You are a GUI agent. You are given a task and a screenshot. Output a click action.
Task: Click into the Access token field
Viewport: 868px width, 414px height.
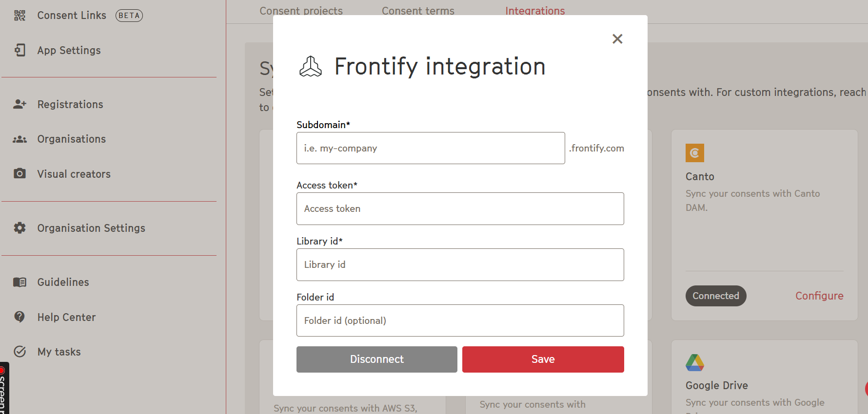click(x=460, y=208)
